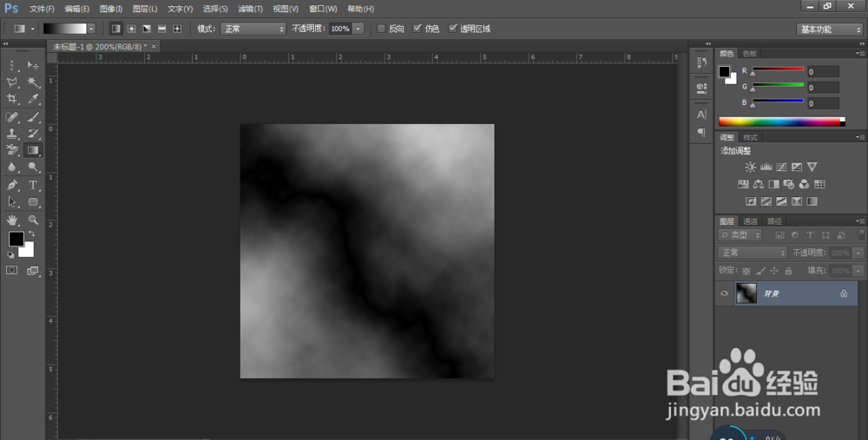Open the History panel icon

[701, 62]
